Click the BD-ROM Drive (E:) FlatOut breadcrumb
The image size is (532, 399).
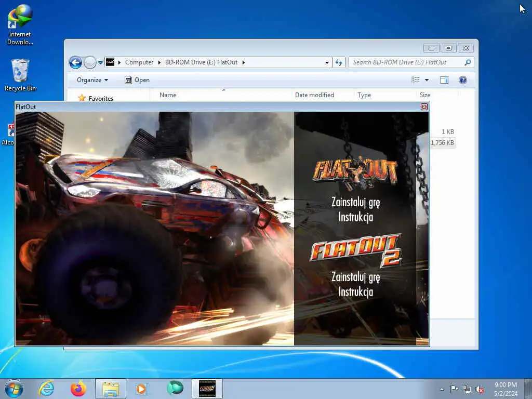[x=201, y=62]
